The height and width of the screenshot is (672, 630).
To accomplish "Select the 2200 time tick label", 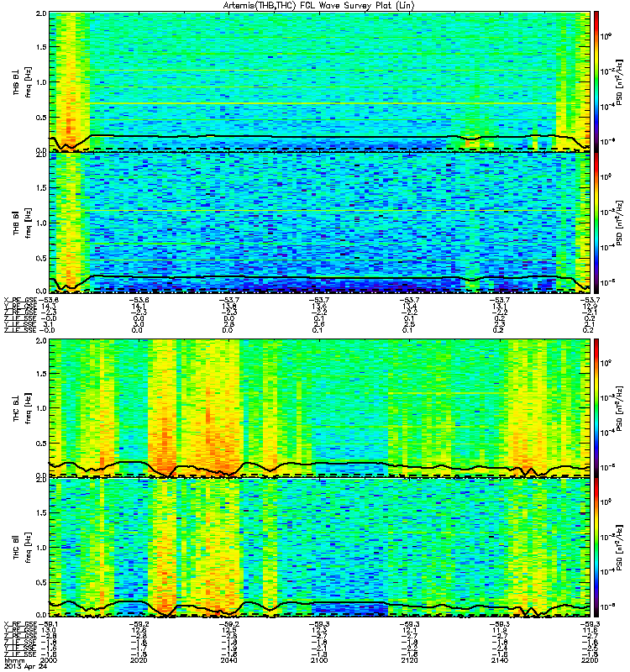I will [590, 660].
